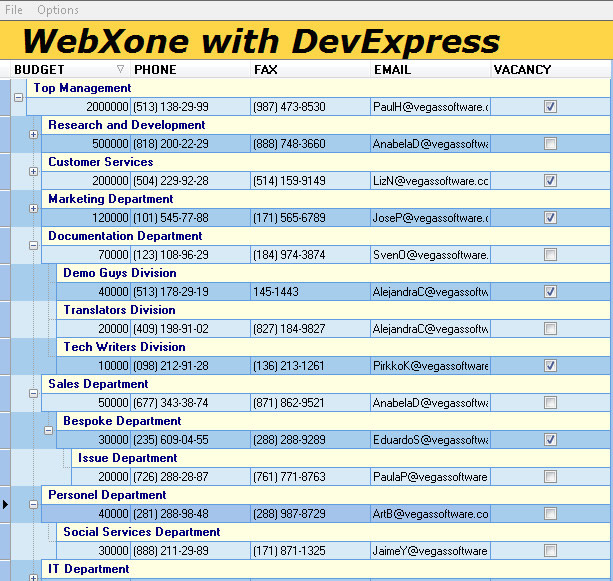Click the PHONE column header
The height and width of the screenshot is (581, 613).
(190, 69)
